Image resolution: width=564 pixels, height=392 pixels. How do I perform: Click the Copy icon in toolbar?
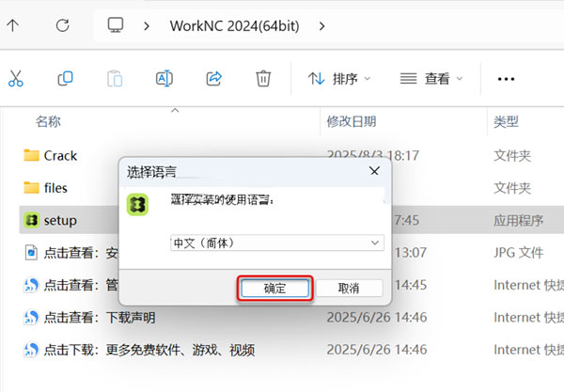[x=65, y=78]
